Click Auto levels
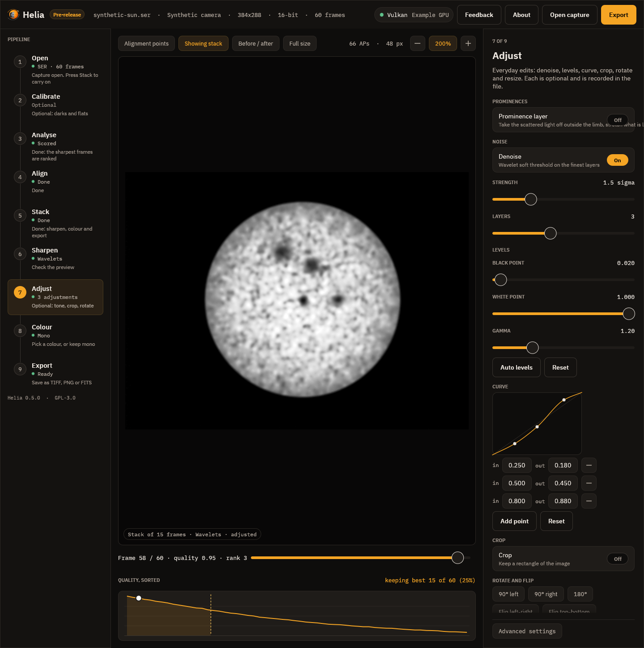This screenshot has width=644, height=648. coord(516,367)
